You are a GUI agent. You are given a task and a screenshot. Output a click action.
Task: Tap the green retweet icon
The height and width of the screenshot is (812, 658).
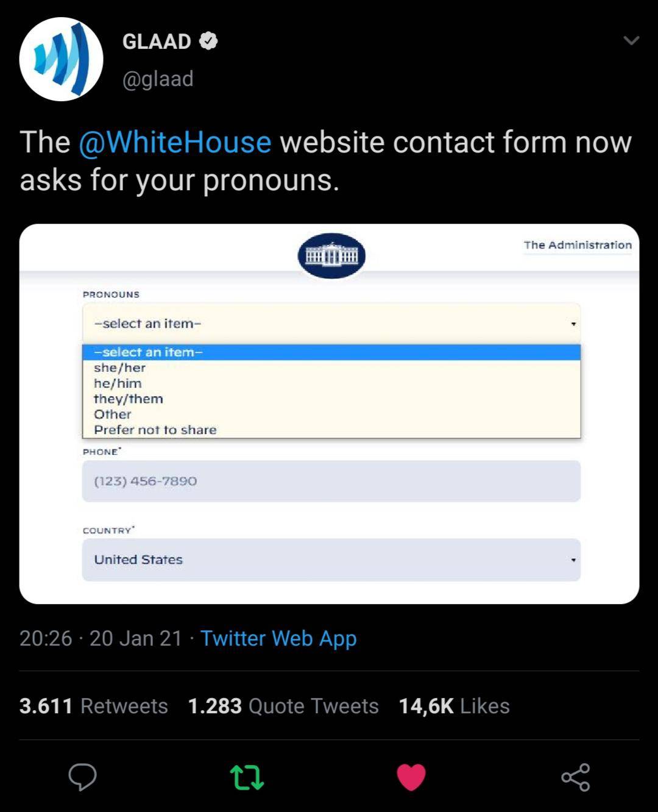pos(247,777)
